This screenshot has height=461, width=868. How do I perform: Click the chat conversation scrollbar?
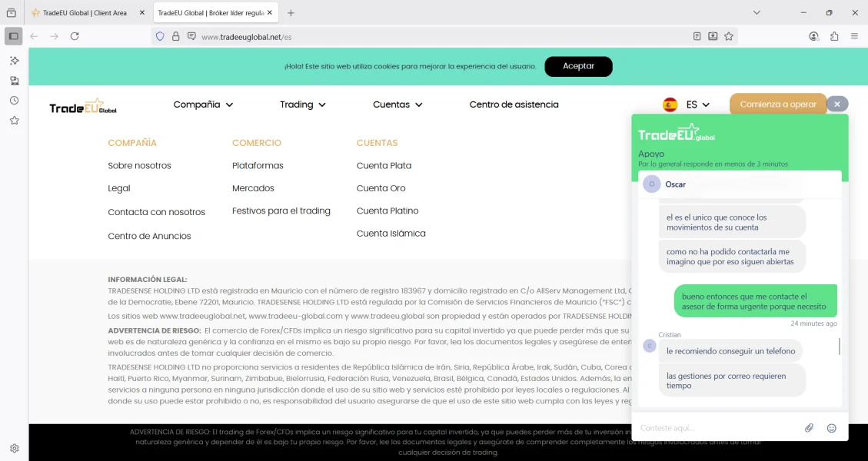[x=839, y=347]
